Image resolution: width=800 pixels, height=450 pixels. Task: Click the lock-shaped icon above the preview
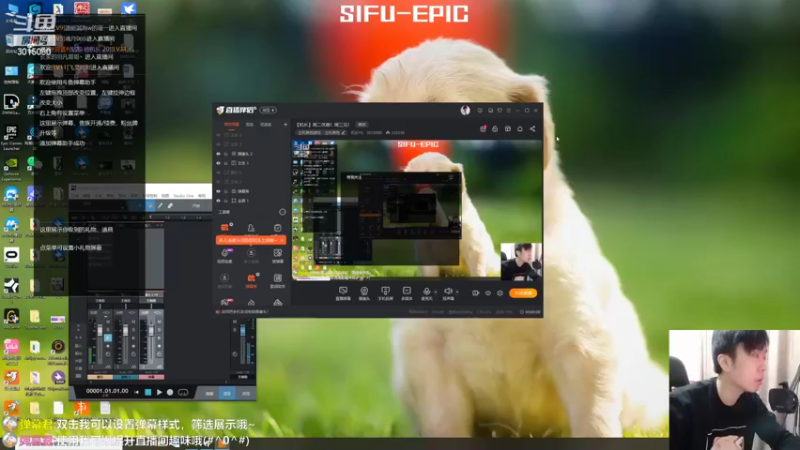click(495, 129)
